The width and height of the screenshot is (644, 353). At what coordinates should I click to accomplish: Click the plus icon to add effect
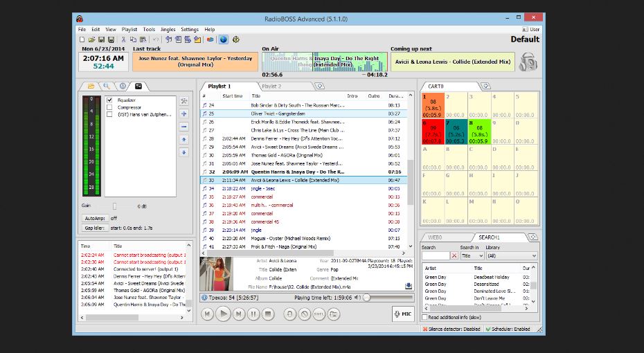coord(184,114)
